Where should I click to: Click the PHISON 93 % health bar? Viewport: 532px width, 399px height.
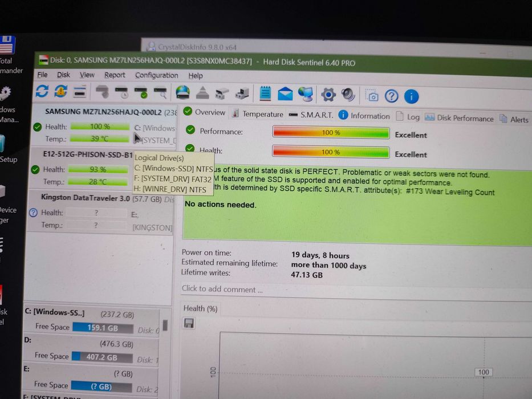pos(98,169)
